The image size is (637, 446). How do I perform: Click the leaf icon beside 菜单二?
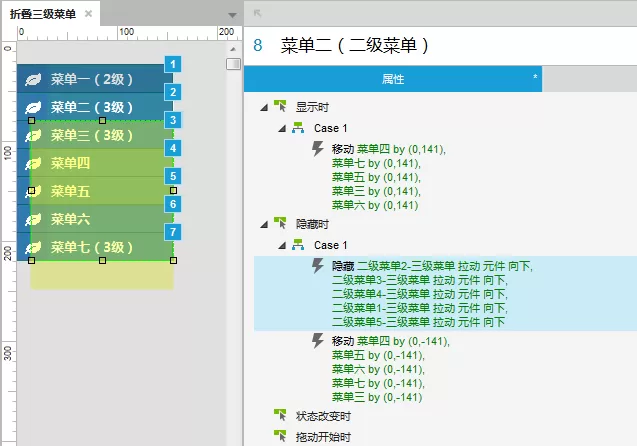tap(33, 108)
